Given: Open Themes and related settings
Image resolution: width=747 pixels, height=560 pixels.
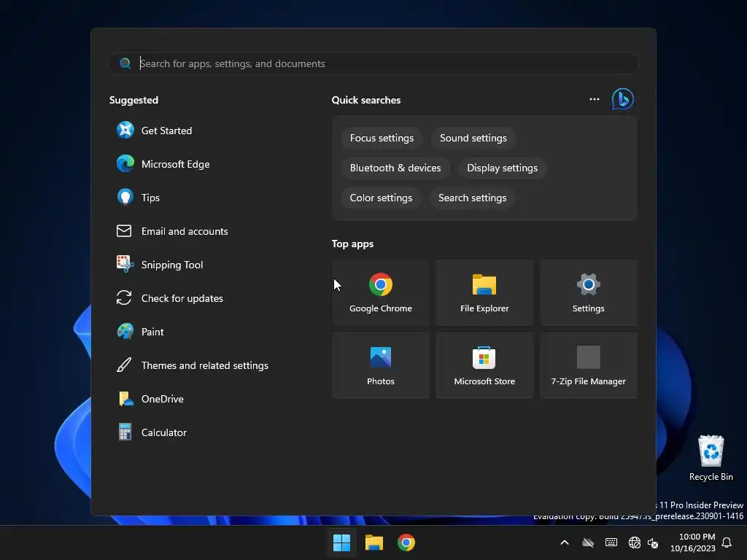Looking at the screenshot, I should coord(193,365).
